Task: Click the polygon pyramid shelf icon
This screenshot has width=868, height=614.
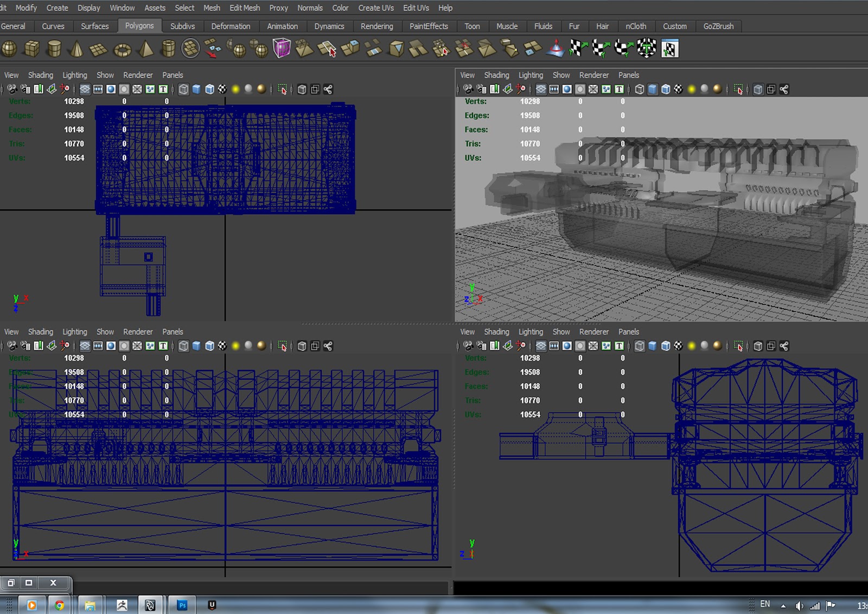Action: 145,49
